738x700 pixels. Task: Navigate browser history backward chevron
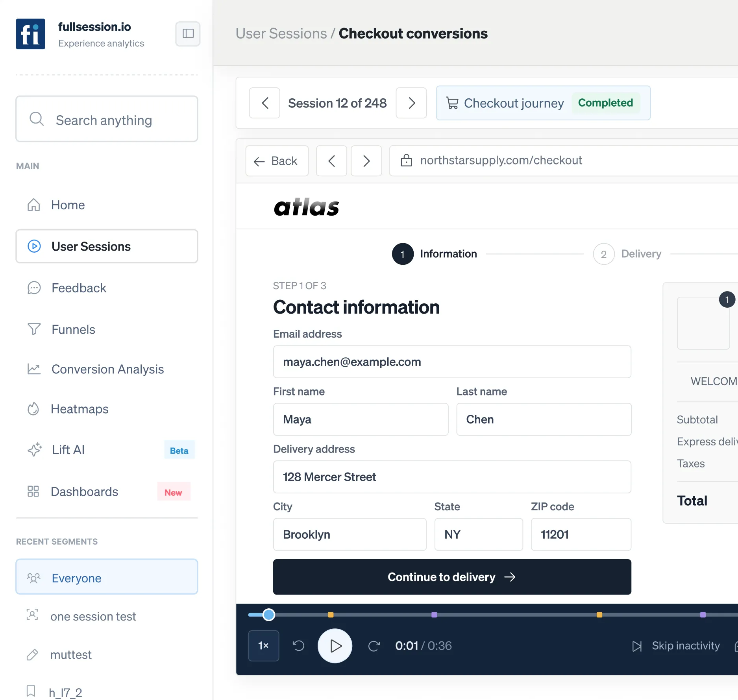331,161
